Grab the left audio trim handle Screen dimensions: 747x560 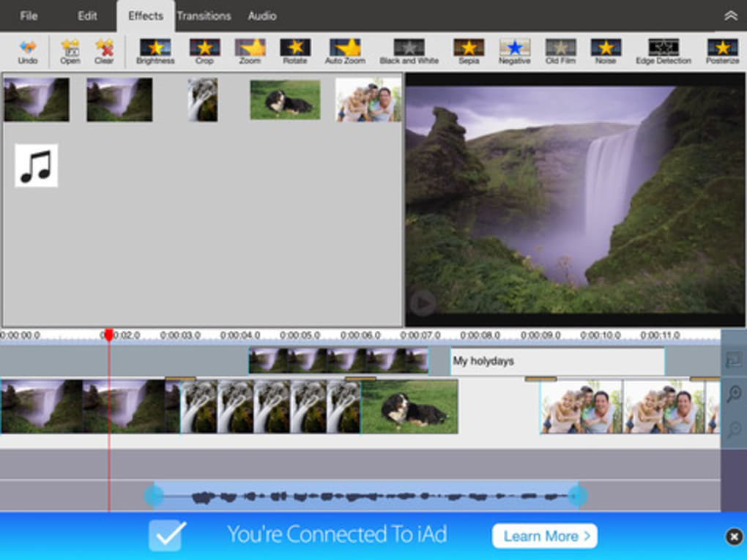[x=154, y=496]
